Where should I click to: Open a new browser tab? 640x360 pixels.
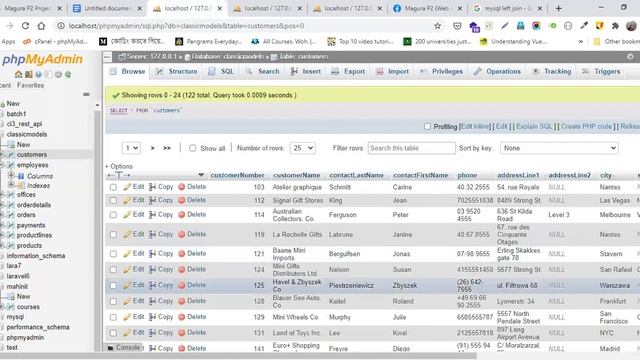[x=558, y=8]
